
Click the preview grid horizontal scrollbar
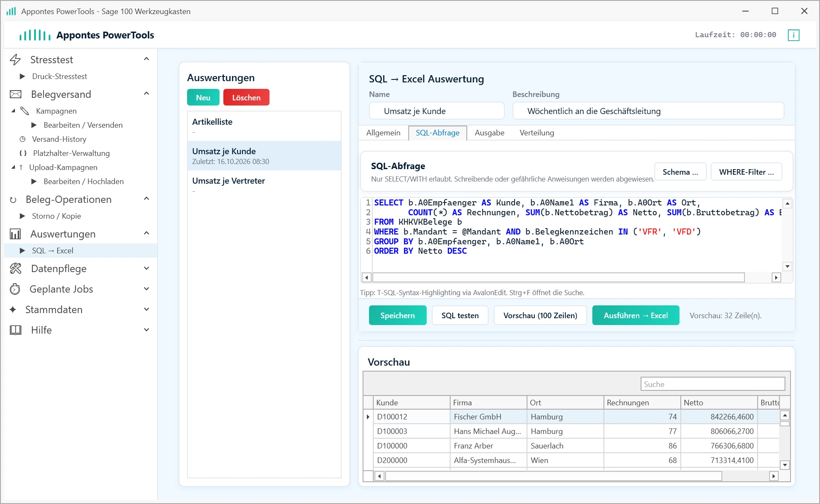576,476
